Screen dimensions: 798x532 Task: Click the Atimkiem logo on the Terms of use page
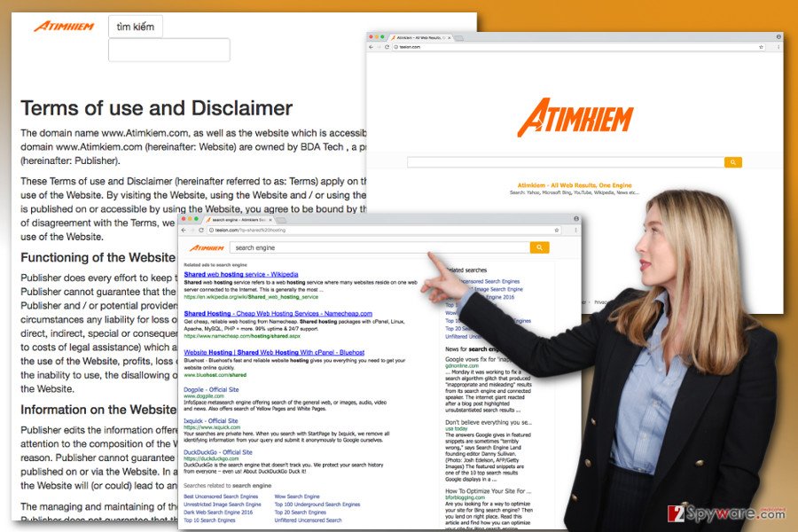[x=64, y=27]
